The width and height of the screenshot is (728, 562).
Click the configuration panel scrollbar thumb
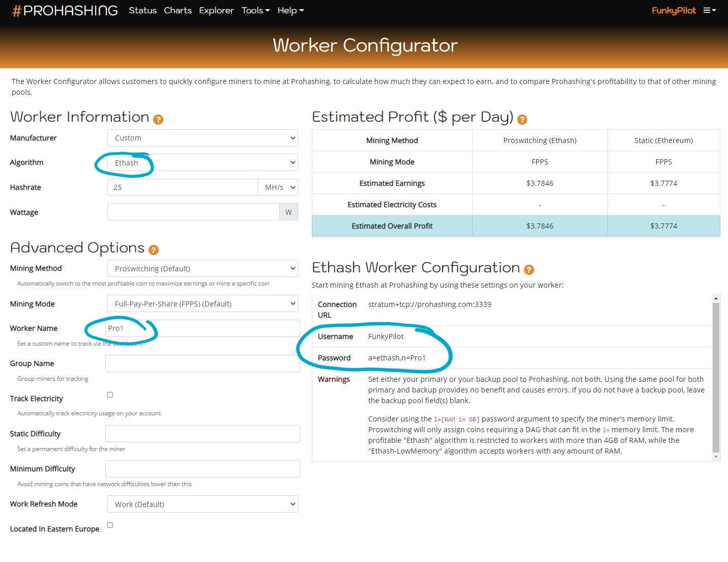coord(716,377)
